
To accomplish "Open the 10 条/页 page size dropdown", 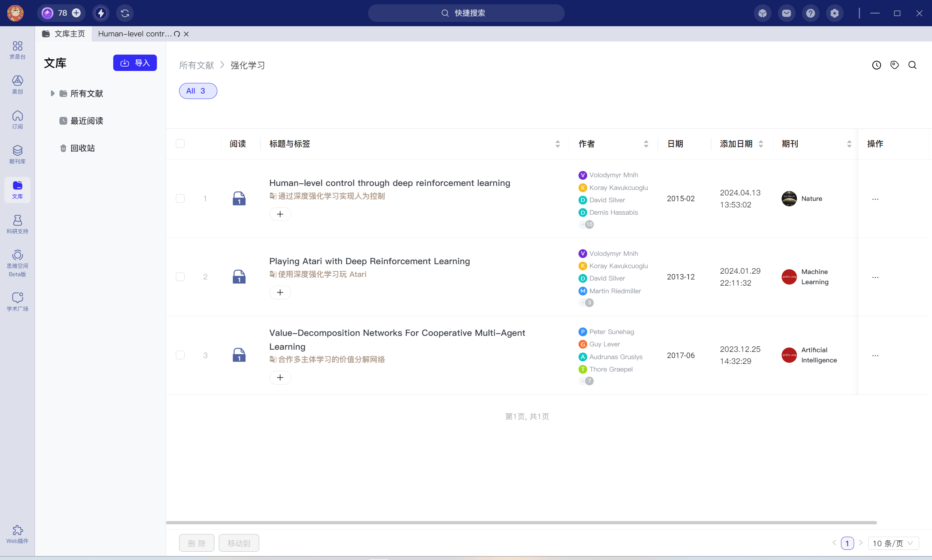I will [893, 543].
